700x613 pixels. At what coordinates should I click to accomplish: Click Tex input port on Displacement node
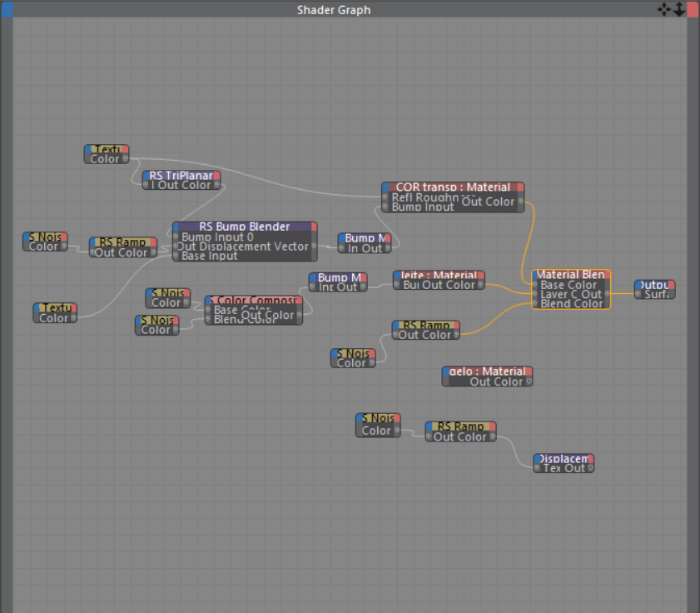[537, 468]
